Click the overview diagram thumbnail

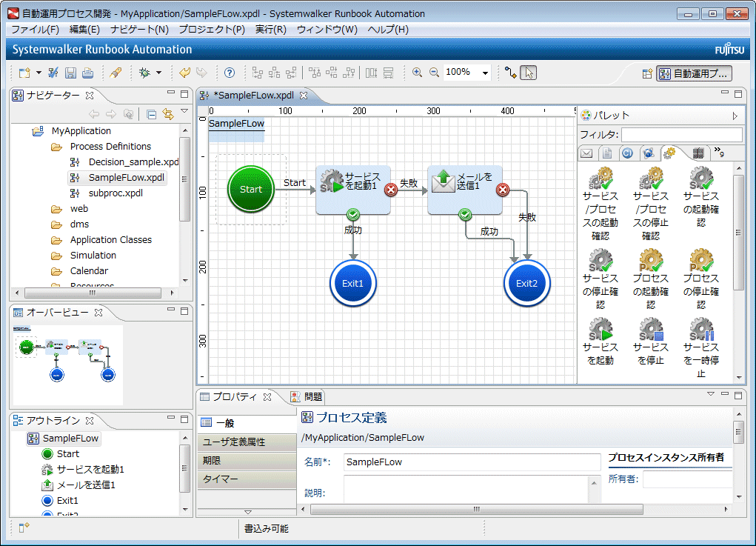tap(68, 365)
